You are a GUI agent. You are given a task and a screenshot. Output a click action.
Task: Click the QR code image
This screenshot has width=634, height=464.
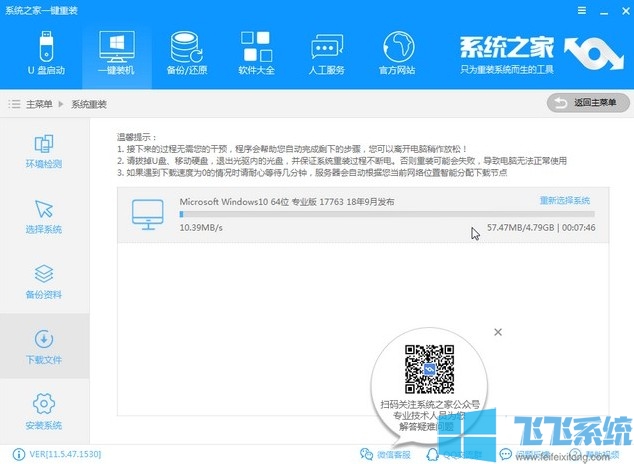[x=429, y=369]
